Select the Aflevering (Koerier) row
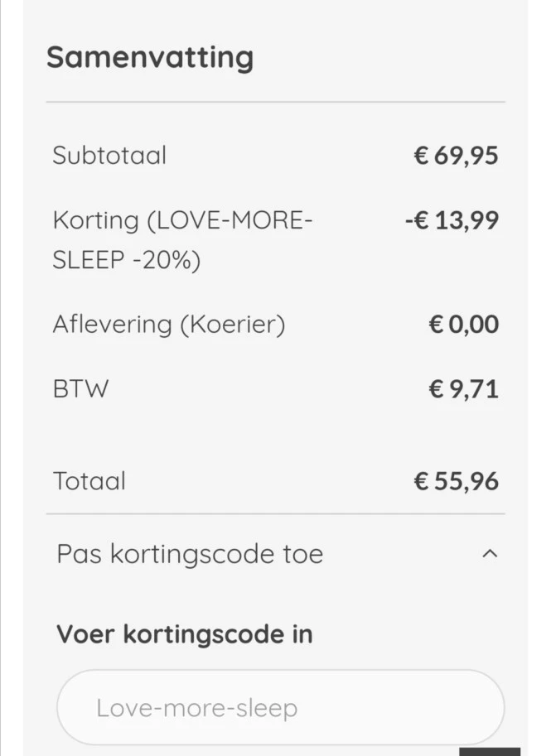This screenshot has width=551, height=756. point(169,324)
